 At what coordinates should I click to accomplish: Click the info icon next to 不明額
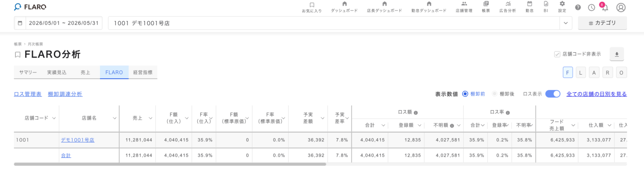tap(452, 126)
